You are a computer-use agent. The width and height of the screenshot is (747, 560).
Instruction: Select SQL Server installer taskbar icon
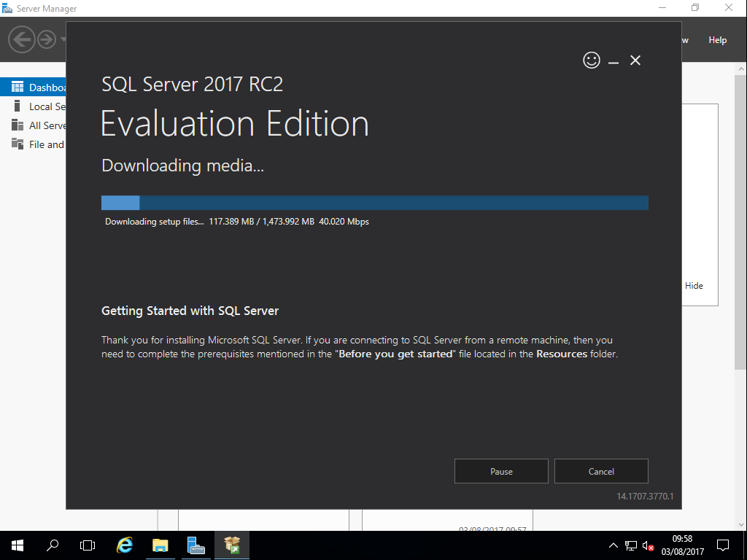(232, 545)
